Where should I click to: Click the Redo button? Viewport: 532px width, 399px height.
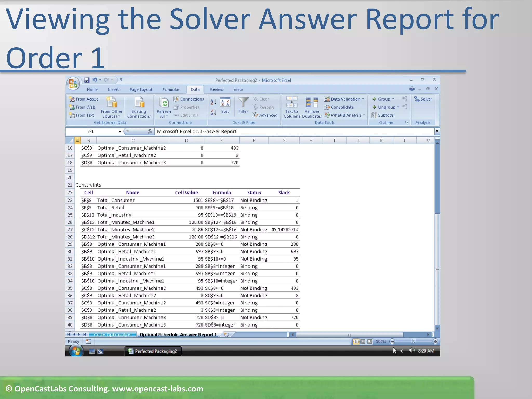(106, 80)
